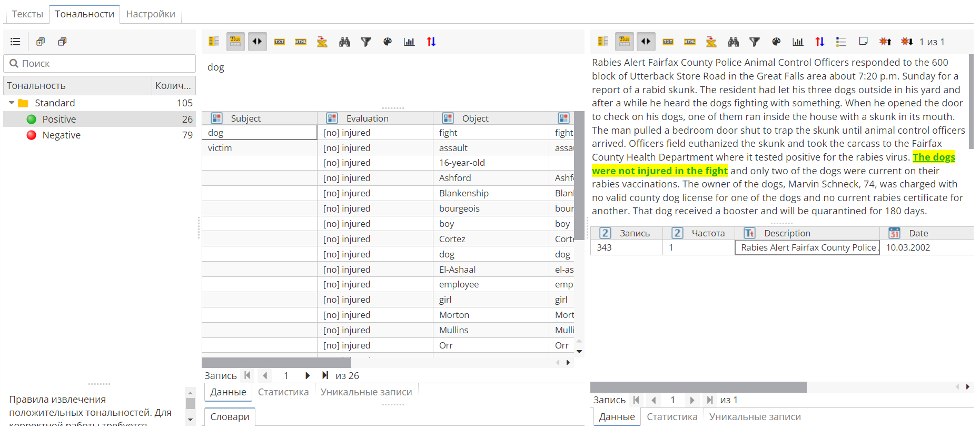Viewport: 980px width, 428px height.
Task: Open the Настройки tab
Action: pyautogui.click(x=151, y=14)
